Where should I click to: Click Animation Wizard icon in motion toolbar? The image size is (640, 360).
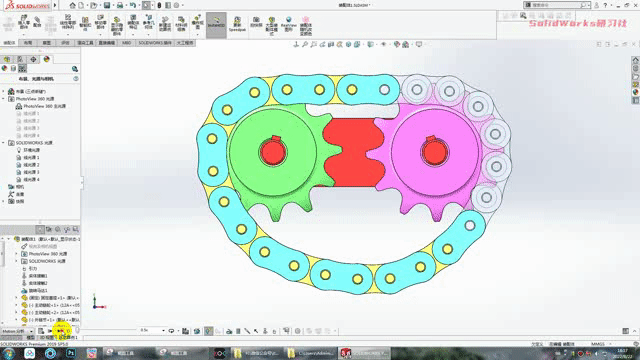(x=197, y=331)
